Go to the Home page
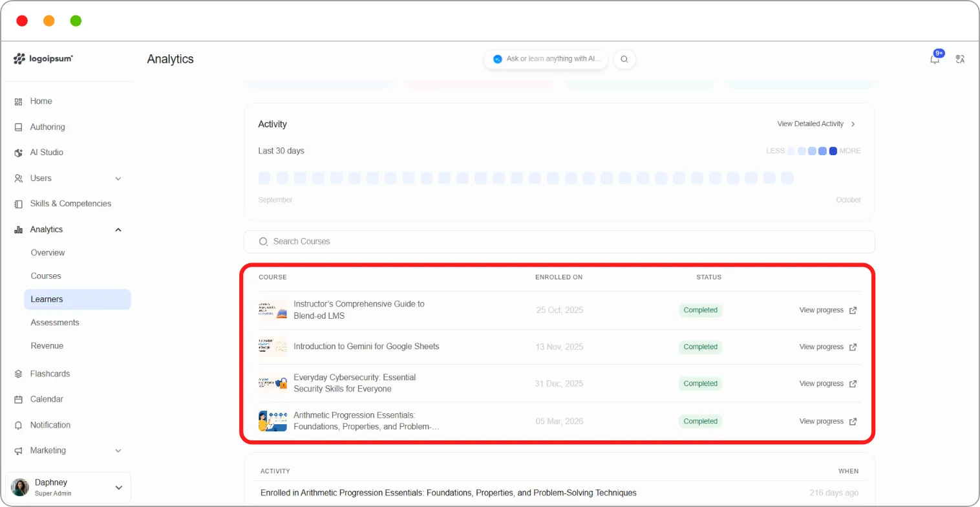 tap(41, 102)
